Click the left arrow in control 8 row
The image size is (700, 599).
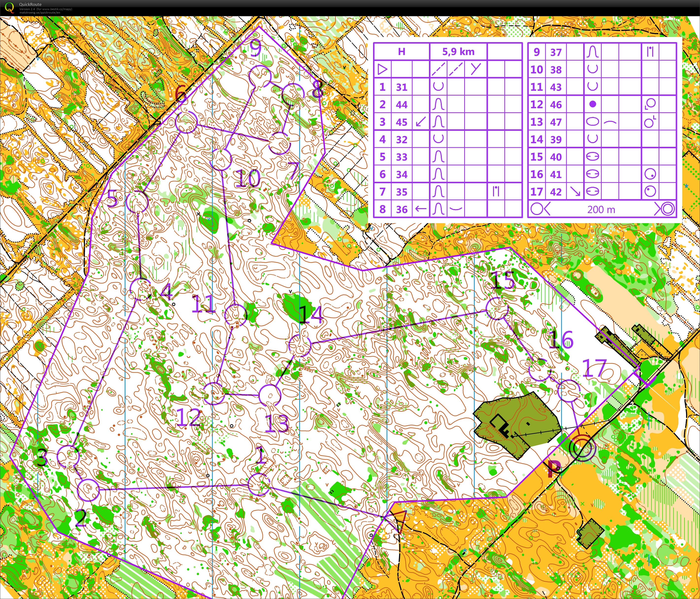(421, 209)
